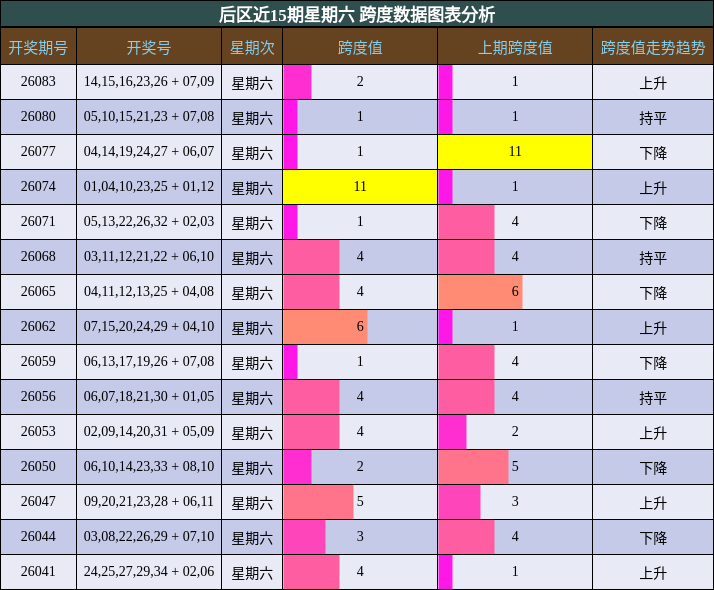714x590 pixels.
Task: Click draw numbers 04,14,19,24,27 + 06,07
Action: click(x=149, y=152)
